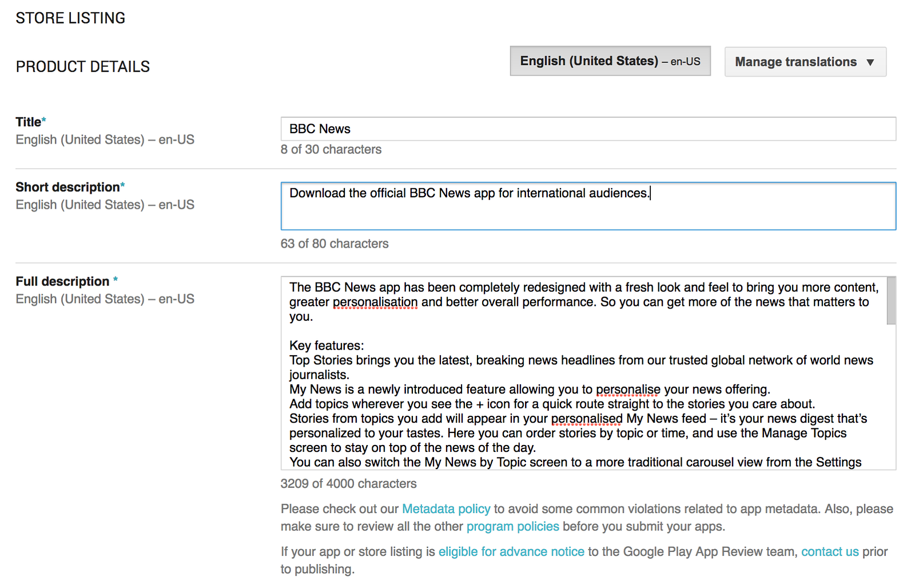Screen dimensions: 915x588
Task: Click inside the Full description text area
Action: click(583, 373)
